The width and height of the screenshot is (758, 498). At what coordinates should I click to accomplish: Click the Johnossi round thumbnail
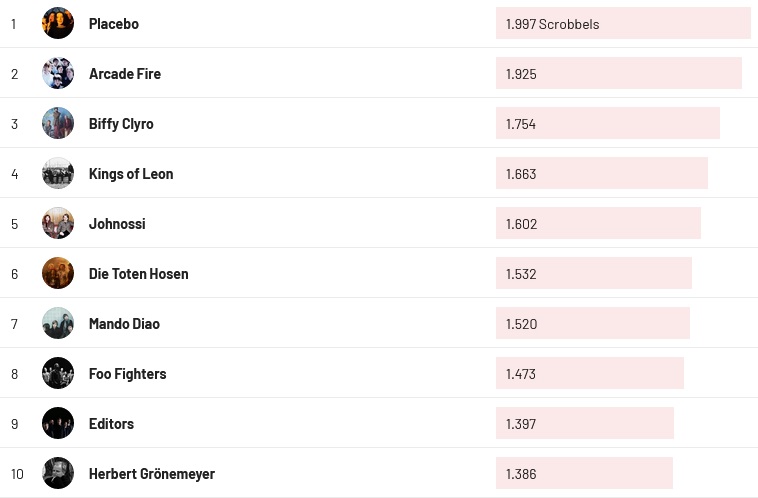coord(58,223)
